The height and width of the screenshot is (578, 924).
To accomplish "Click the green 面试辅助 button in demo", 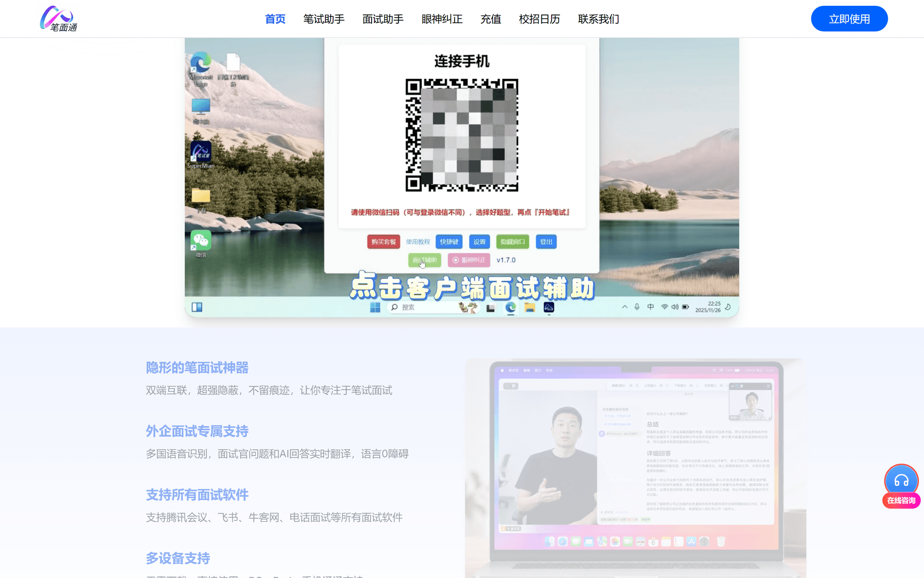I will [424, 260].
